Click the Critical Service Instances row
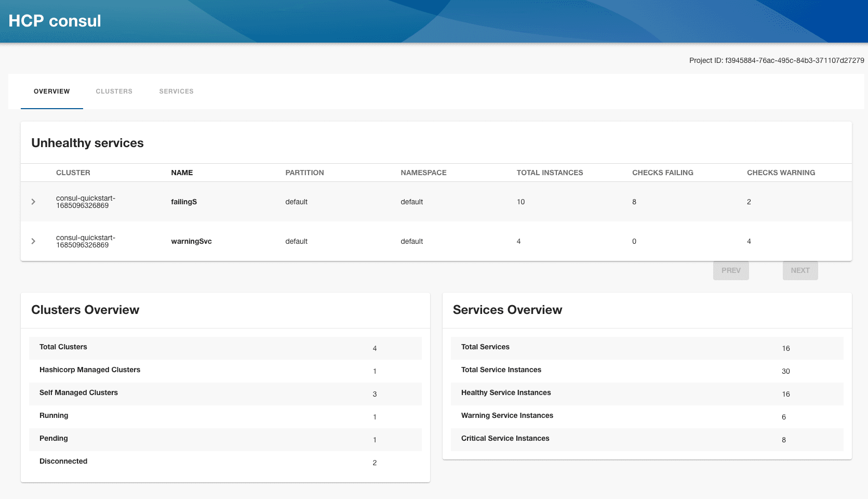The image size is (868, 499). (x=647, y=439)
